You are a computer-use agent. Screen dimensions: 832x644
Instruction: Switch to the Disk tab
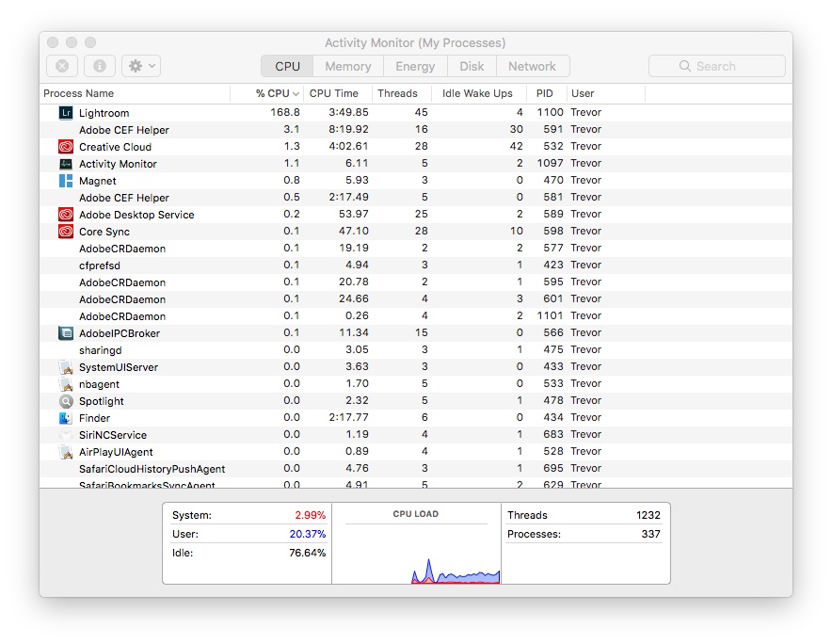point(472,66)
